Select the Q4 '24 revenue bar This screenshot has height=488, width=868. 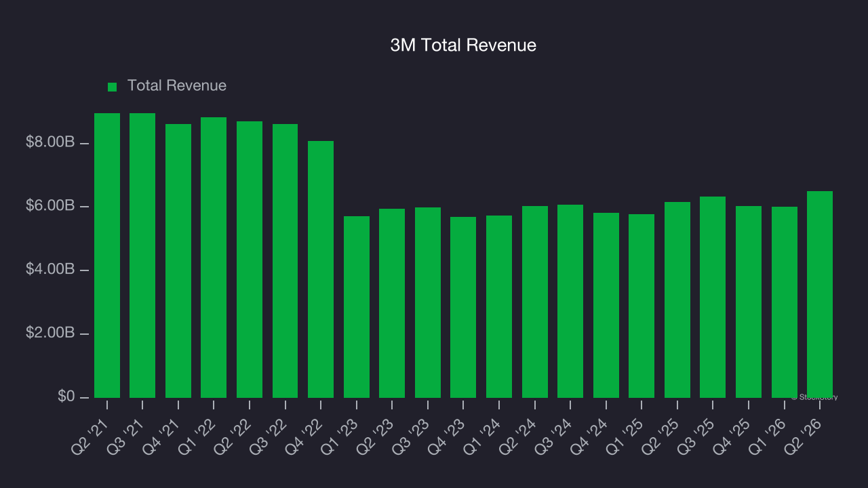(x=606, y=305)
